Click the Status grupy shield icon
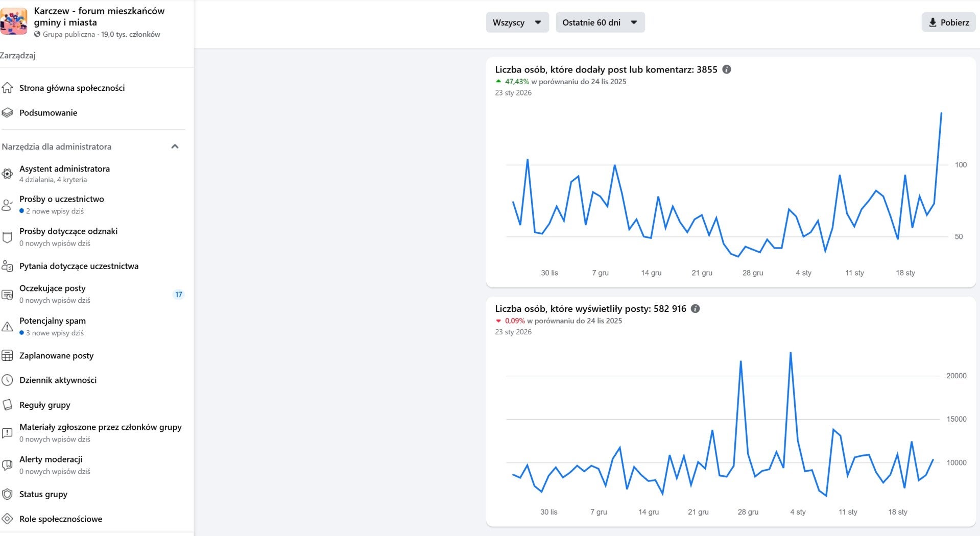The image size is (980, 536). [7, 494]
